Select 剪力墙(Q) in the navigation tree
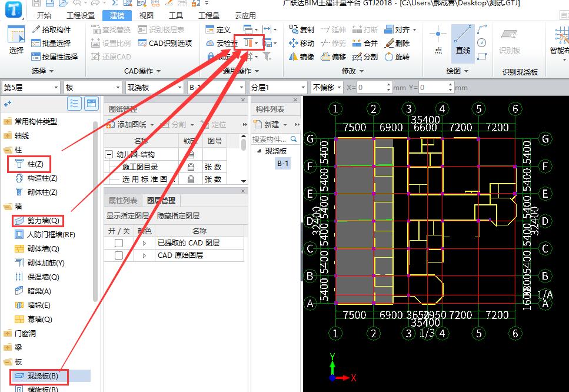 pos(36,220)
